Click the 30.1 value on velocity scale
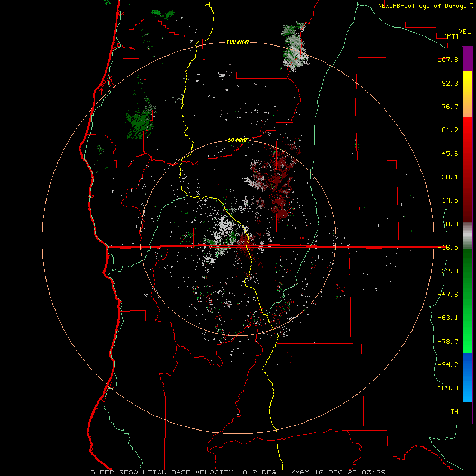The image size is (476, 476). pos(450,177)
